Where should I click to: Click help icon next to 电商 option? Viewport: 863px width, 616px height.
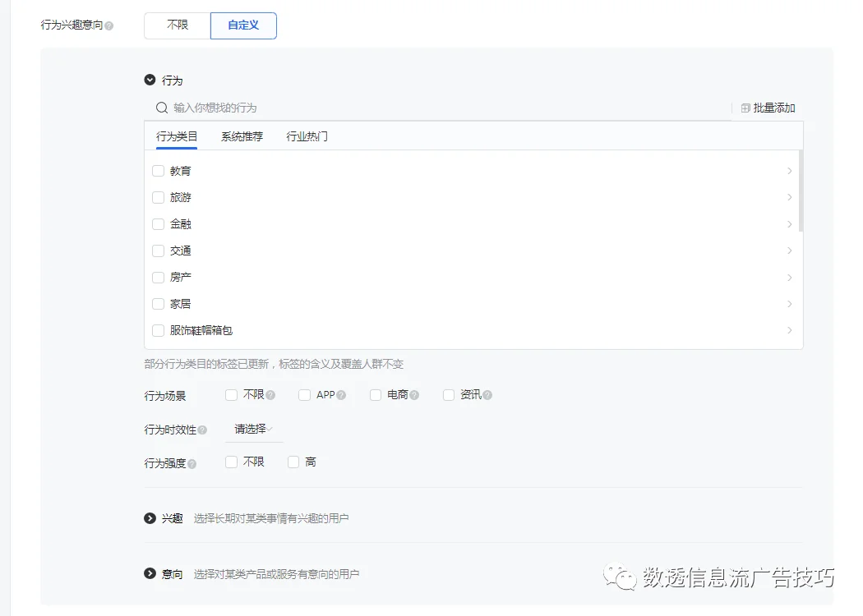click(414, 395)
